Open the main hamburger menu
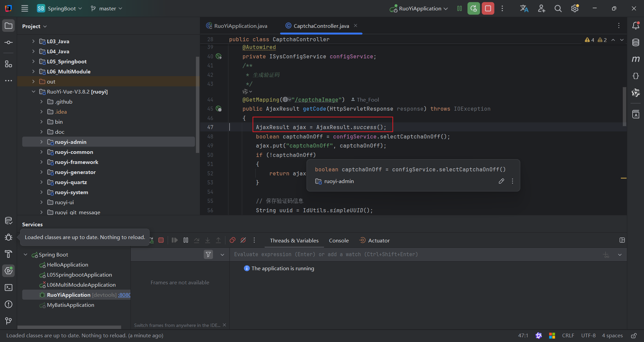The image size is (644, 342). 25,8
